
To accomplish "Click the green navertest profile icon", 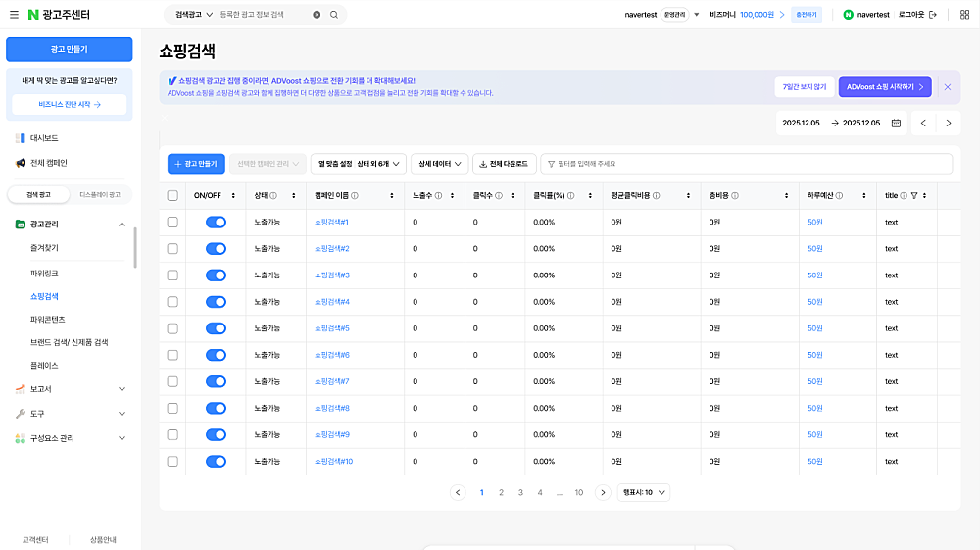I will pos(848,15).
